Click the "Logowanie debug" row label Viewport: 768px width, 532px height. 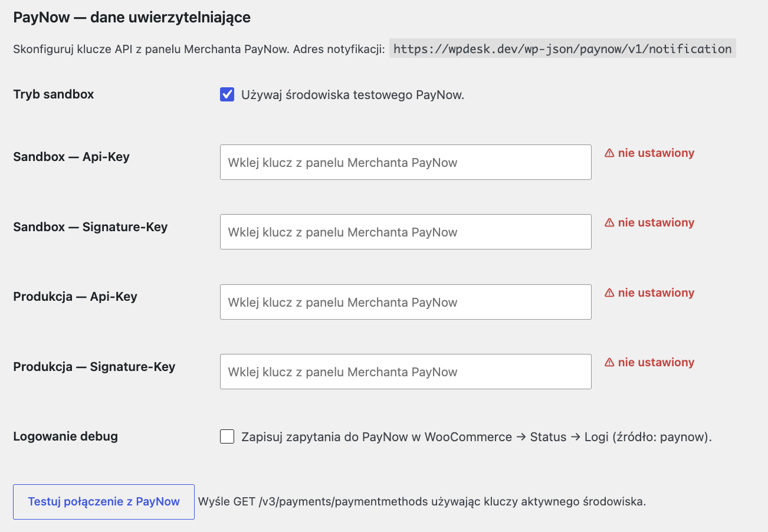[x=65, y=436]
